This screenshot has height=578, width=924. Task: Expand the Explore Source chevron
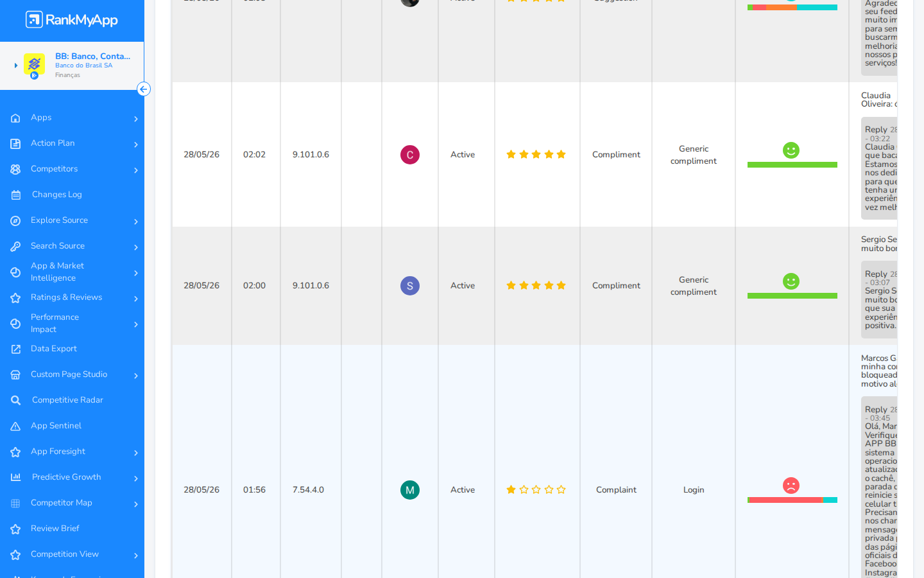point(136,222)
